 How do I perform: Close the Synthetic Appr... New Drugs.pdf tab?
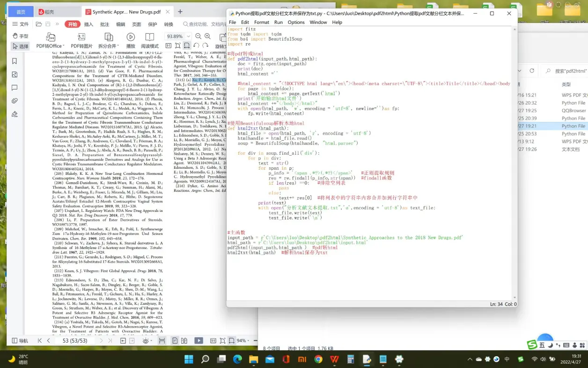coord(167,12)
